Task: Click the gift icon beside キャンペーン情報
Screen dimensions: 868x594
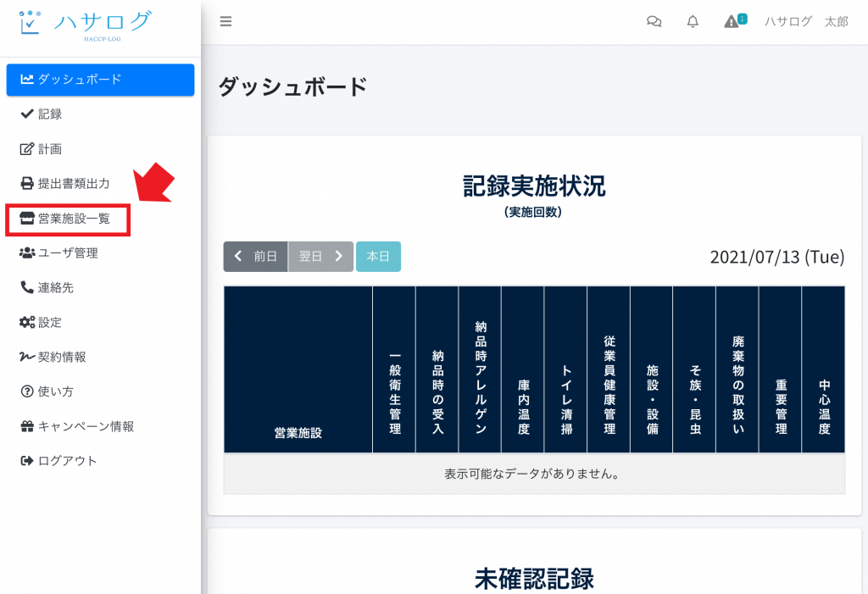Action: pos(26,426)
